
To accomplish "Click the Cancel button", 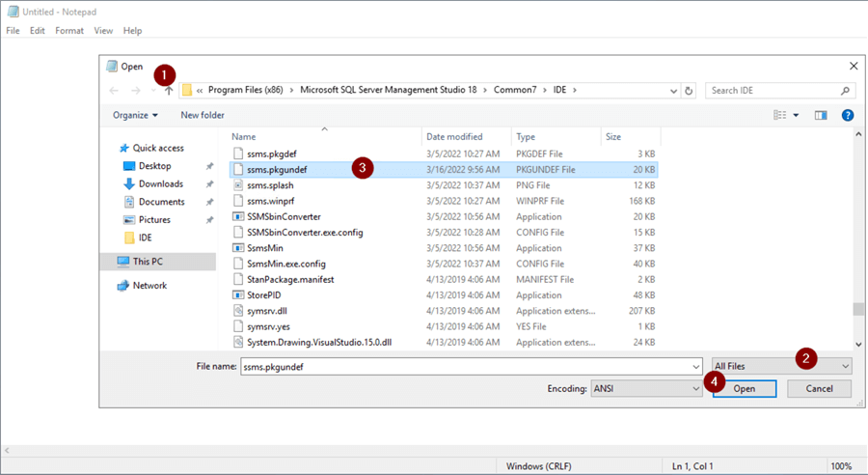I will tap(819, 389).
